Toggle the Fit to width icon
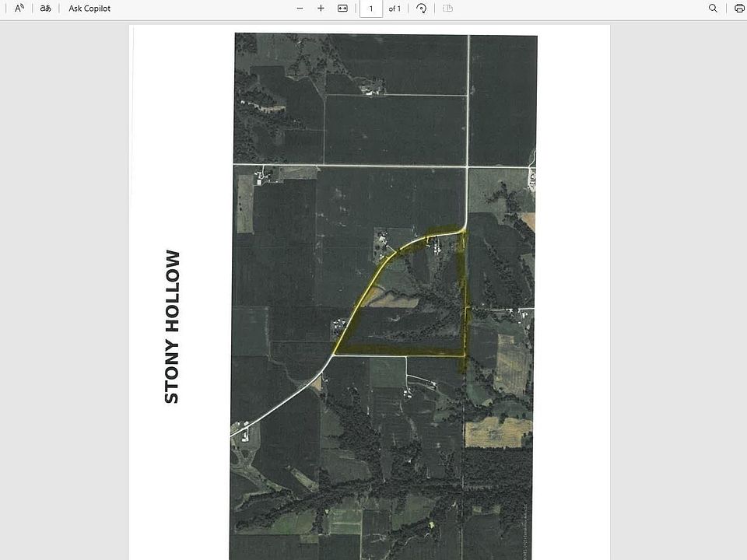Screen dimensions: 747x560 pyautogui.click(x=342, y=9)
